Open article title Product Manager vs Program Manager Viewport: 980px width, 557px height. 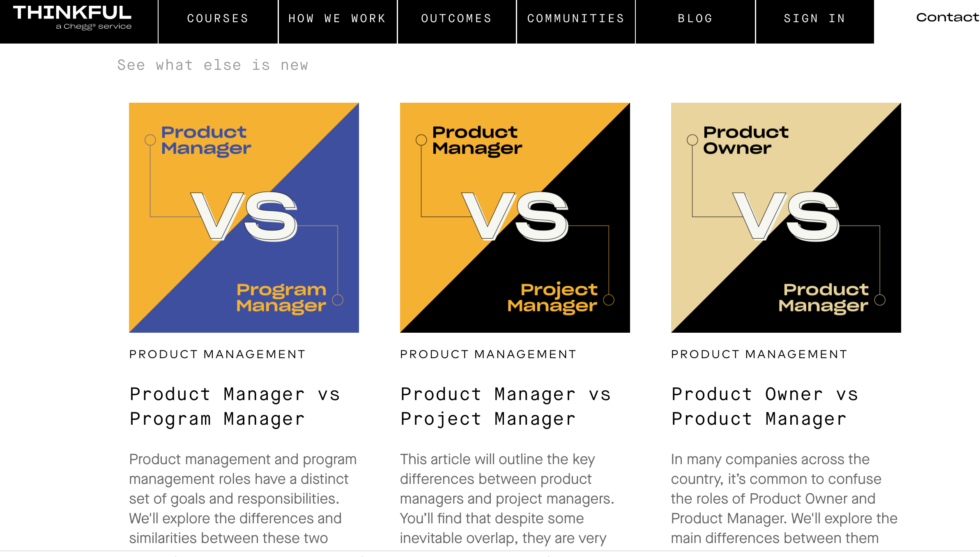(x=235, y=407)
